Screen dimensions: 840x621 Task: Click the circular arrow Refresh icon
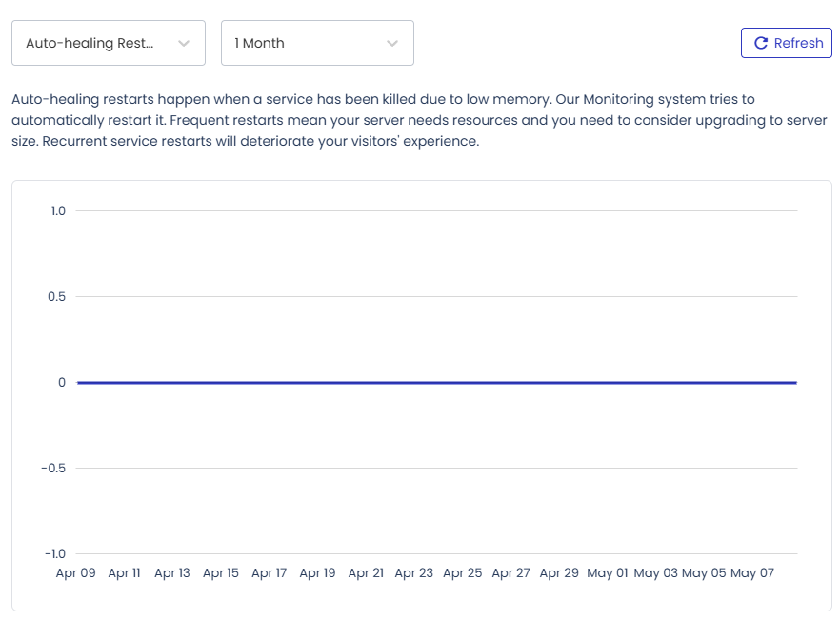click(761, 43)
